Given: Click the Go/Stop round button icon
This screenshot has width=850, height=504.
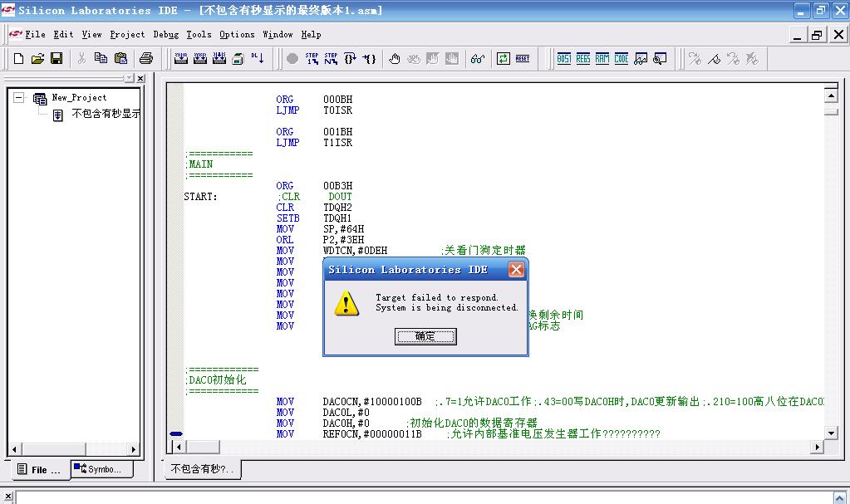Looking at the screenshot, I should 292,58.
